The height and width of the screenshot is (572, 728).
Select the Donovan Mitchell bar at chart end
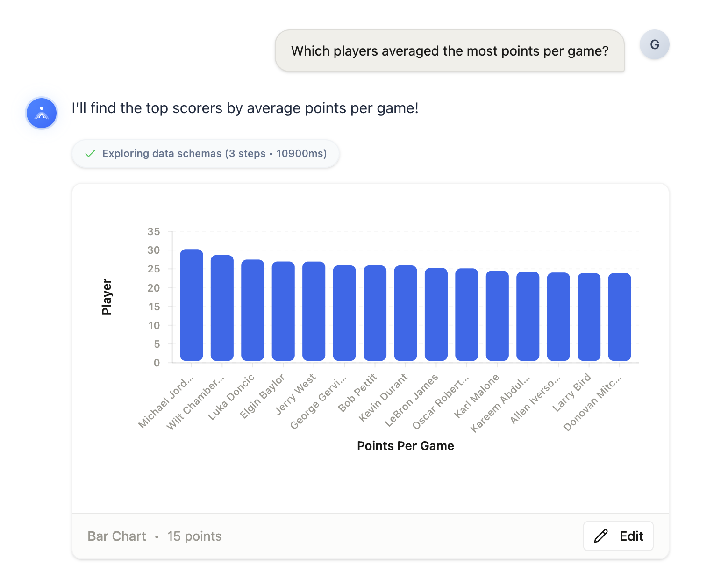pos(620,317)
